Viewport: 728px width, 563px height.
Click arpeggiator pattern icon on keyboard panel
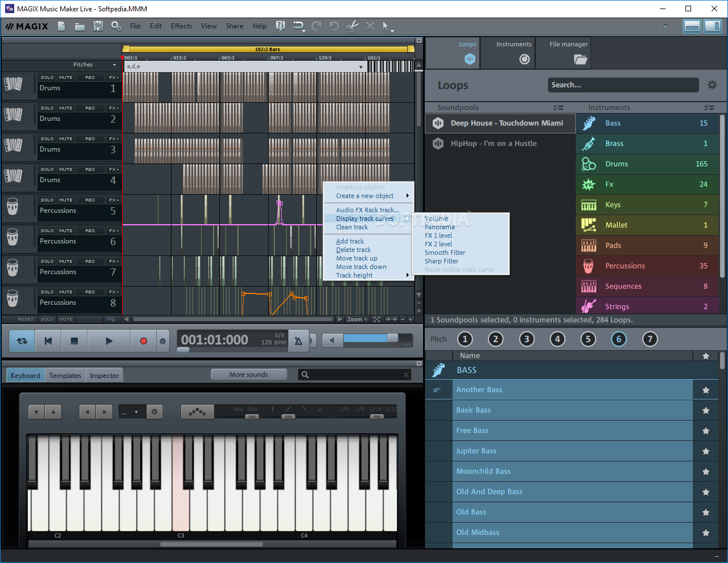coord(197,412)
